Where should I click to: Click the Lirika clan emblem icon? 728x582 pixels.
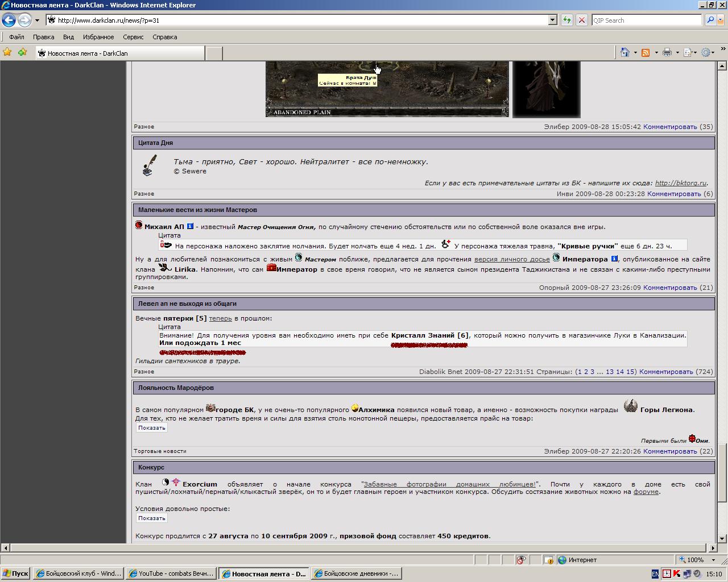165,267
